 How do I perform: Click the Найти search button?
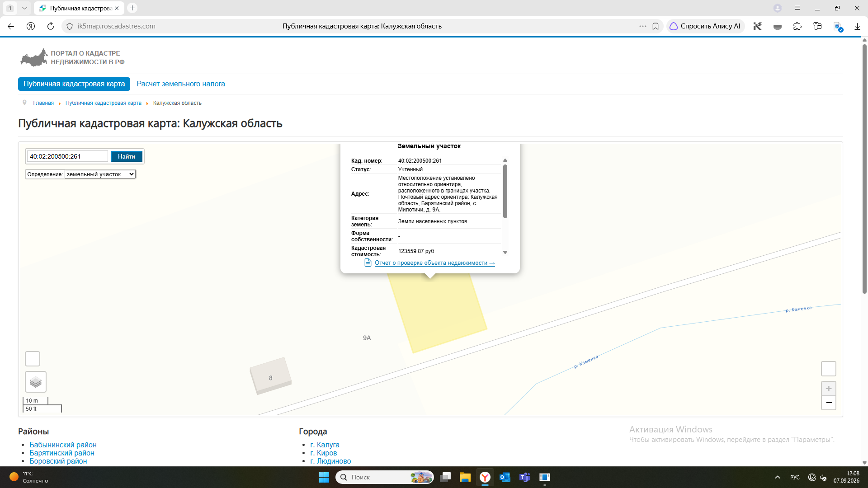click(127, 156)
